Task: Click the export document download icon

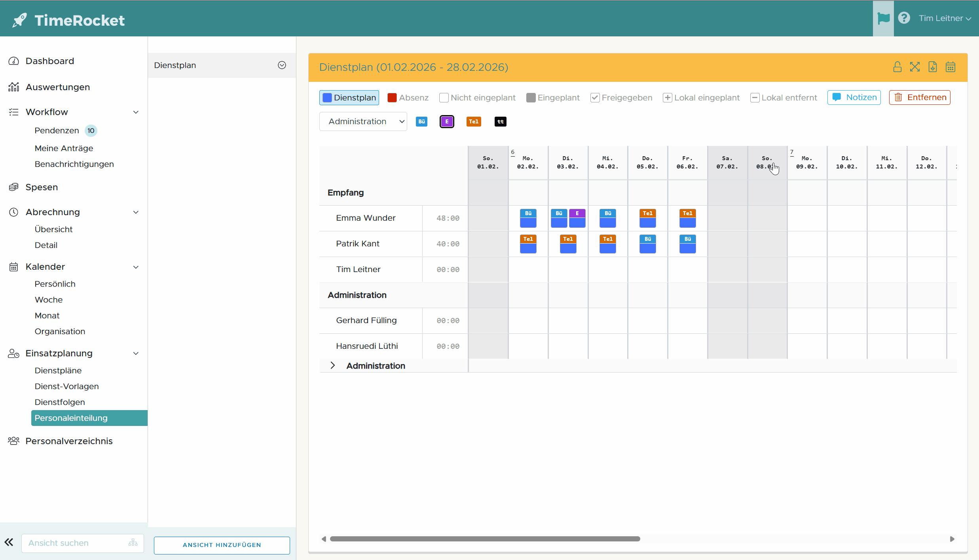Action: (x=933, y=67)
